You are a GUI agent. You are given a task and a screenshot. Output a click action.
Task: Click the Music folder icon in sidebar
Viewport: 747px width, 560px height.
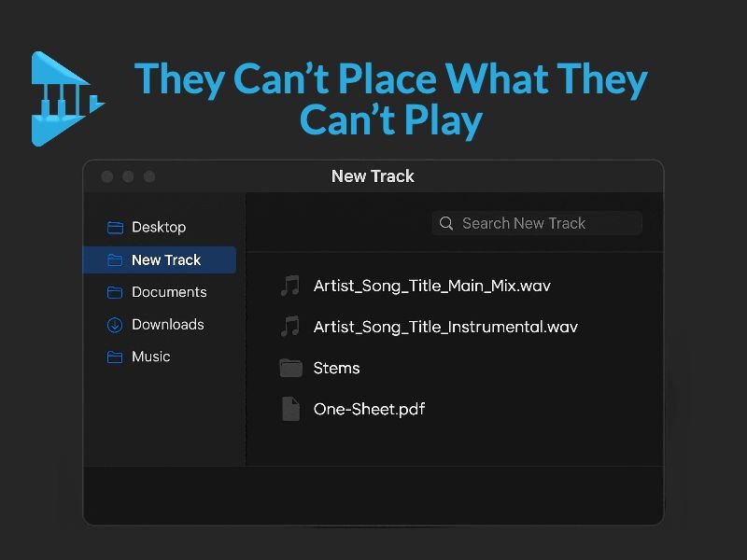pyautogui.click(x=115, y=357)
